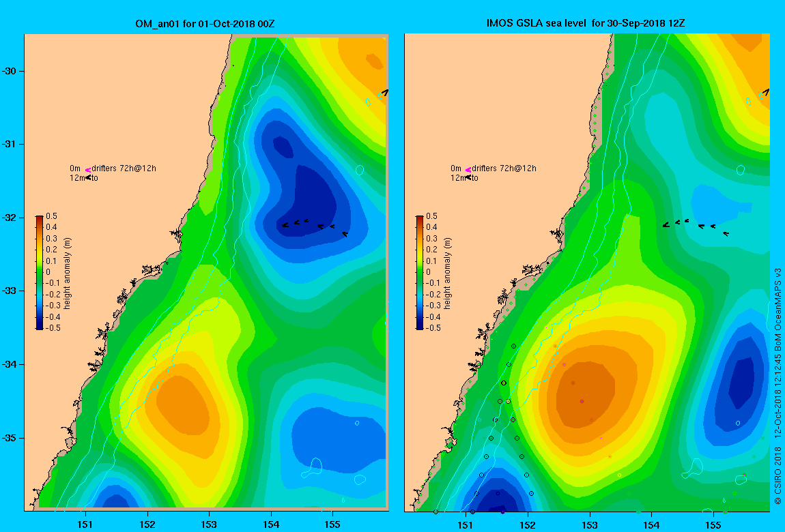Click longitude label 154 under left map

click(x=271, y=524)
